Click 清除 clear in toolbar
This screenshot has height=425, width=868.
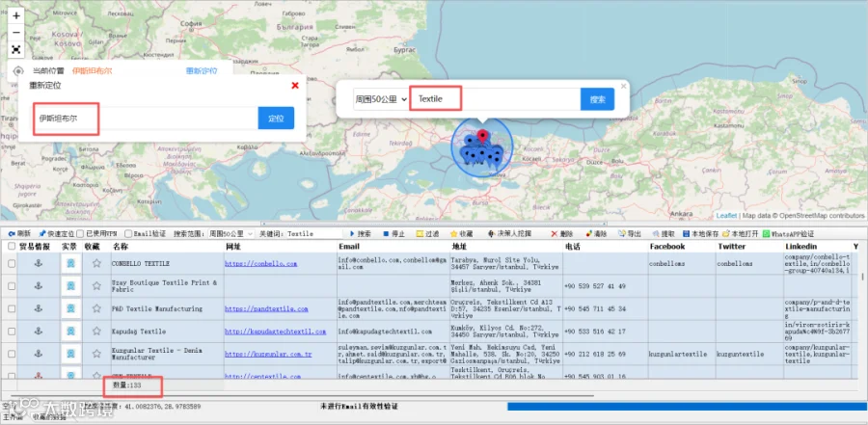pos(596,234)
